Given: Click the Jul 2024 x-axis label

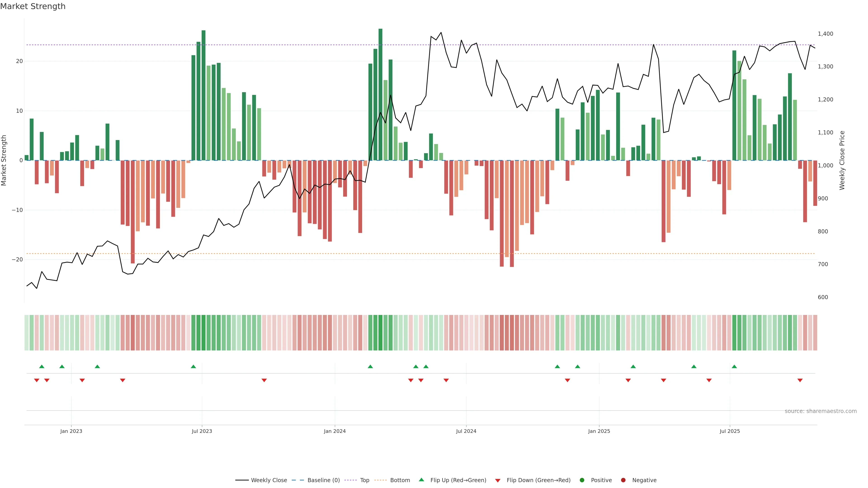Looking at the screenshot, I should click(466, 431).
